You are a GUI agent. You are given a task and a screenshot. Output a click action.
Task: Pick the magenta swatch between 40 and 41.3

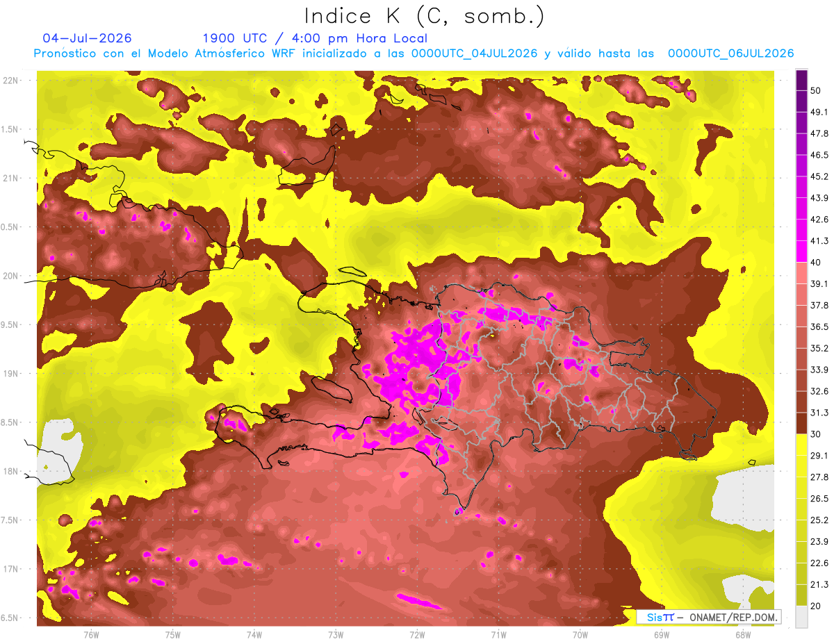[801, 251]
